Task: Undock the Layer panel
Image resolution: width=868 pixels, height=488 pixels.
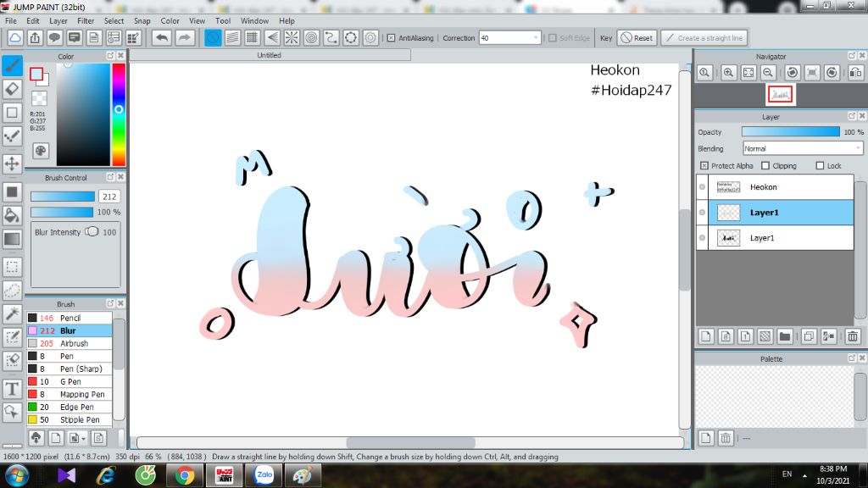Action: (x=852, y=116)
